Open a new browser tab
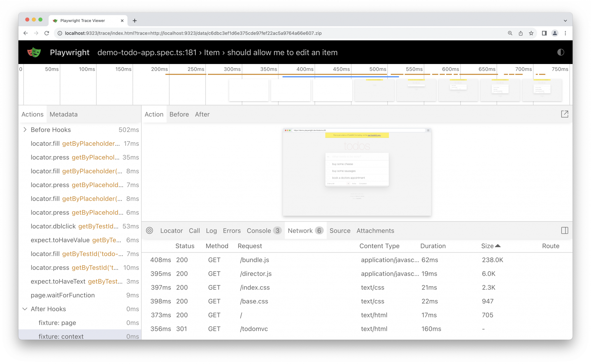The width and height of the screenshot is (591, 364). (x=135, y=20)
